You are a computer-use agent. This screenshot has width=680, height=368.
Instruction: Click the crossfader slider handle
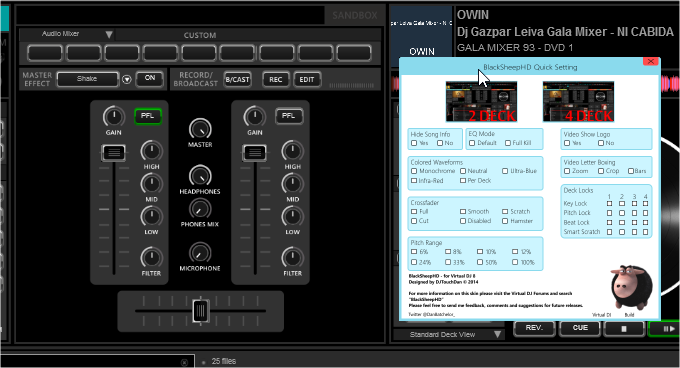tap(200, 310)
